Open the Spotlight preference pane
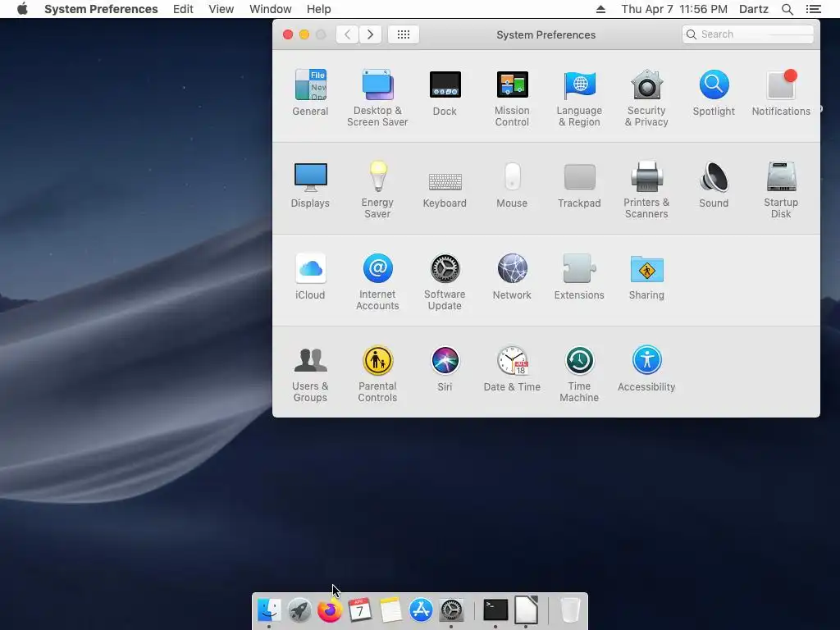Screen dimensions: 840x630 tap(714, 93)
